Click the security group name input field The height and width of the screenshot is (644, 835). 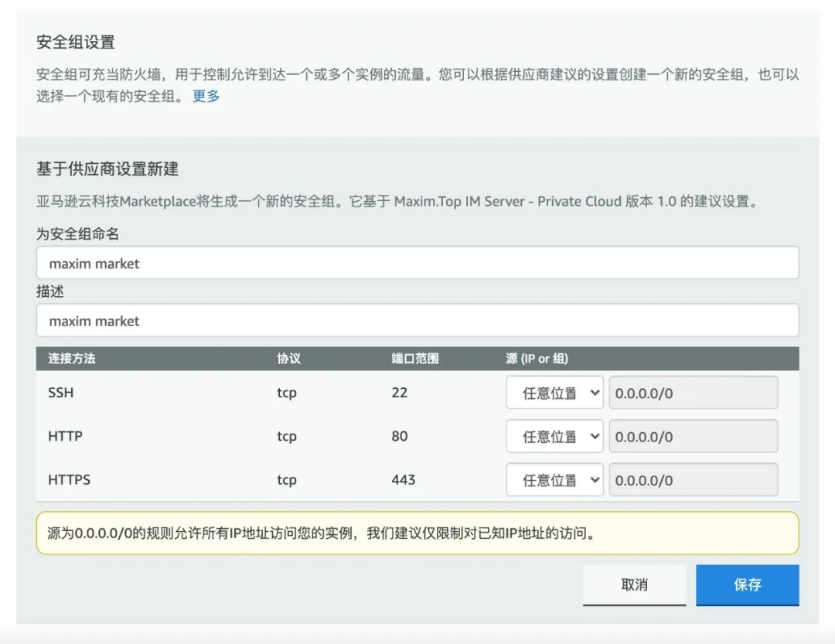(x=417, y=263)
